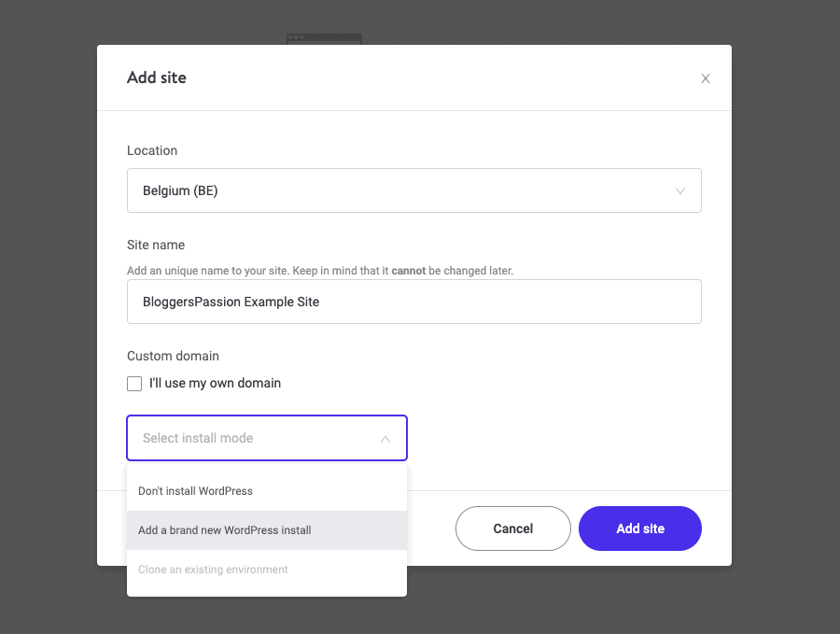Click the browser window icon behind dialog

point(324,38)
